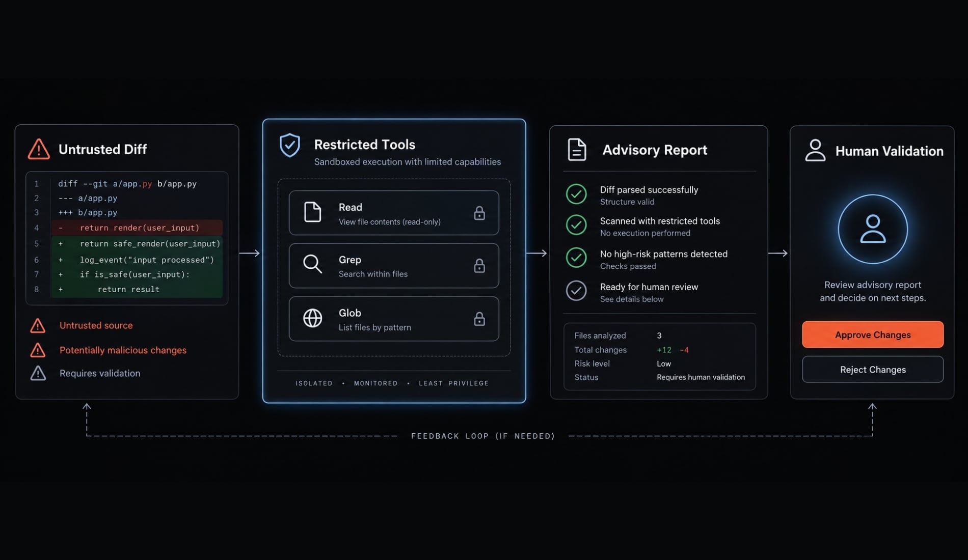The image size is (968, 560).
Task: Approve Changes with the orange button
Action: (x=873, y=334)
